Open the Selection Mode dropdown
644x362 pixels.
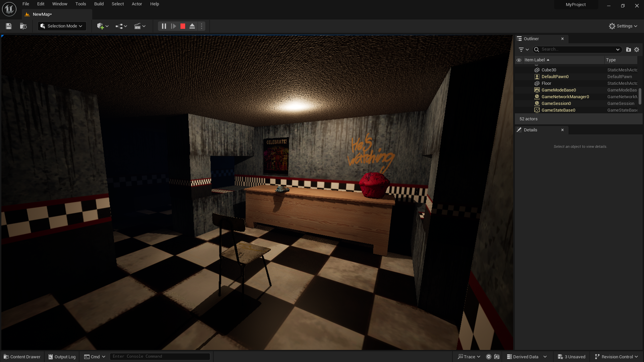click(x=62, y=26)
